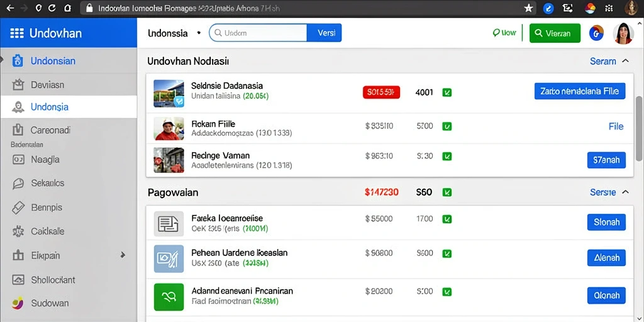Screen dimensions: 644x322
Task: Focus the Undom search input field
Action: coord(258,33)
